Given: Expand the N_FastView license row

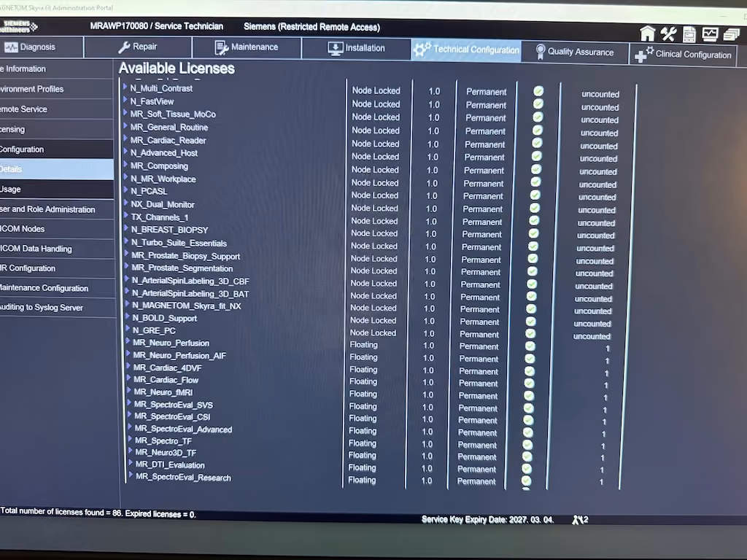Looking at the screenshot, I should coord(125,100).
